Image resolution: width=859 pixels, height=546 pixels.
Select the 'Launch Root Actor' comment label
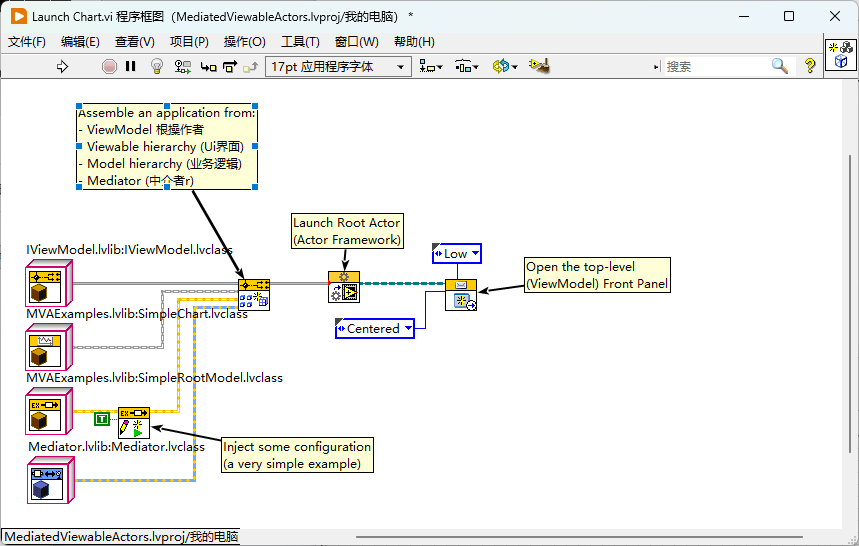347,231
